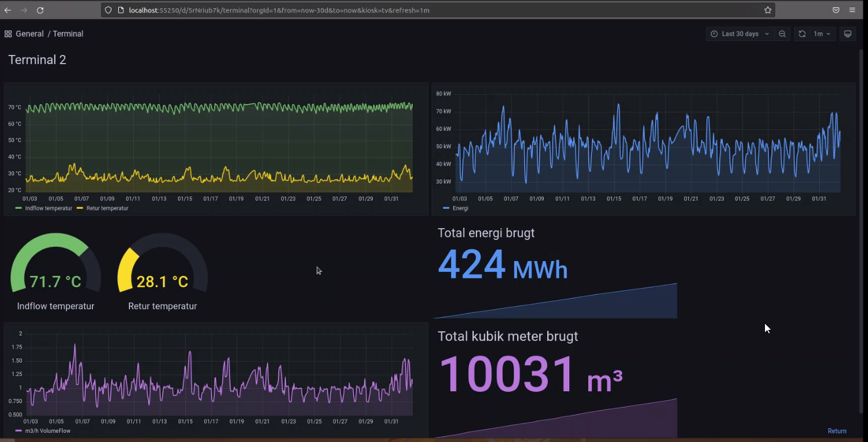Click the dashboards grid icon
Viewport: 868px width, 442px height.
click(8, 34)
